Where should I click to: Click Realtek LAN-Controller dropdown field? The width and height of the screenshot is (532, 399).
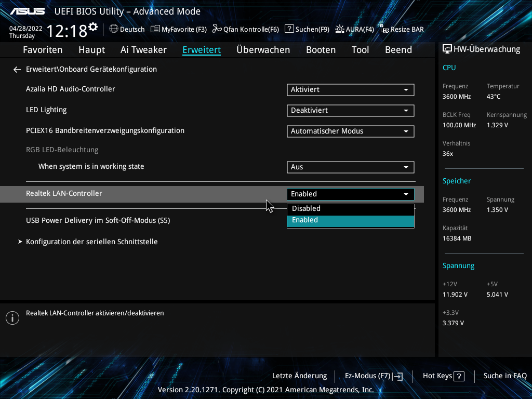point(351,194)
